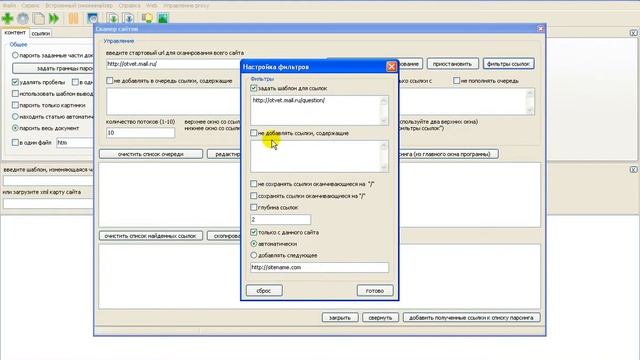
Task: Check не пополнять очередь in scanner
Action: coord(456,81)
